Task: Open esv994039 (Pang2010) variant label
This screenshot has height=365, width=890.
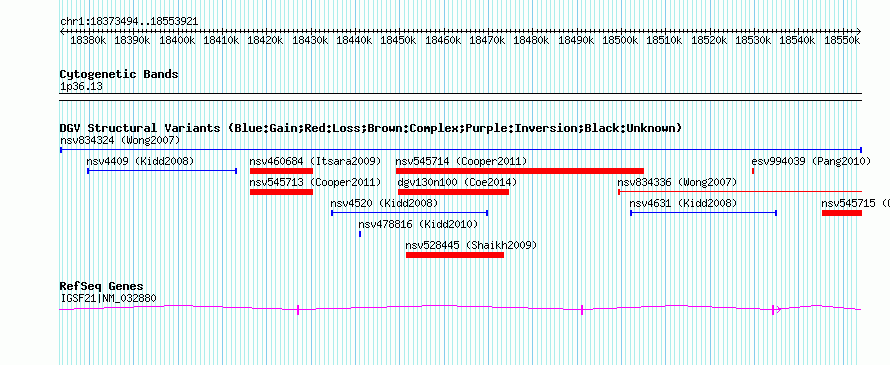Action: (811, 161)
